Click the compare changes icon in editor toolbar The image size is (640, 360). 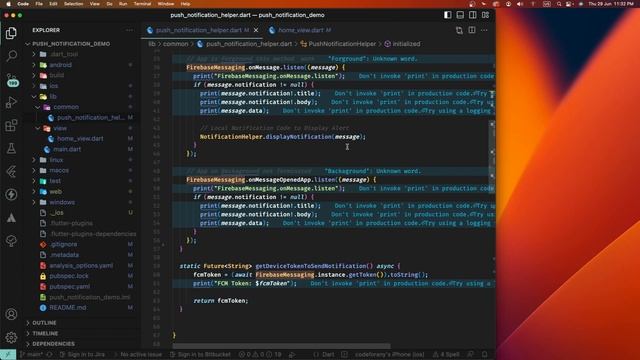pos(459,30)
